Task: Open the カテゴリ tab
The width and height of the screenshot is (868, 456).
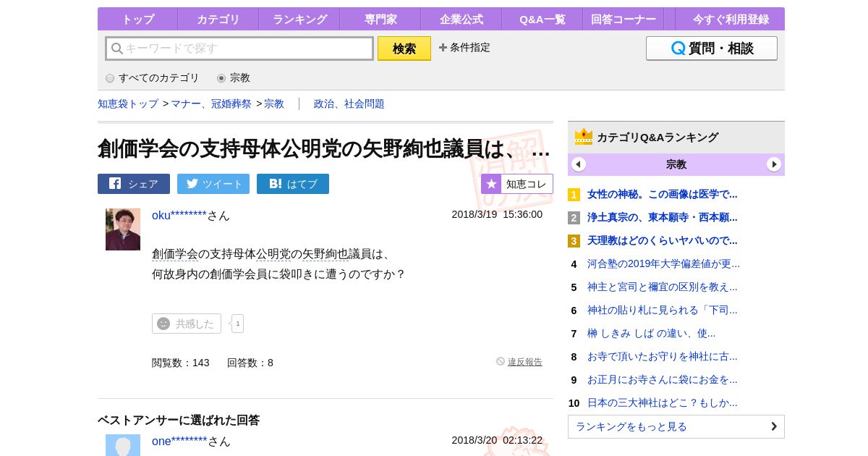Action: coord(218,20)
